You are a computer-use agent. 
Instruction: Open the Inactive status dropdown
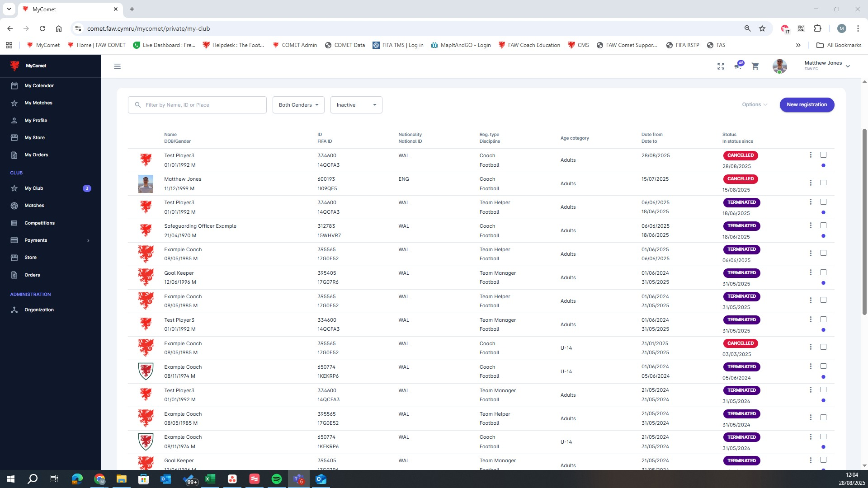tap(356, 105)
